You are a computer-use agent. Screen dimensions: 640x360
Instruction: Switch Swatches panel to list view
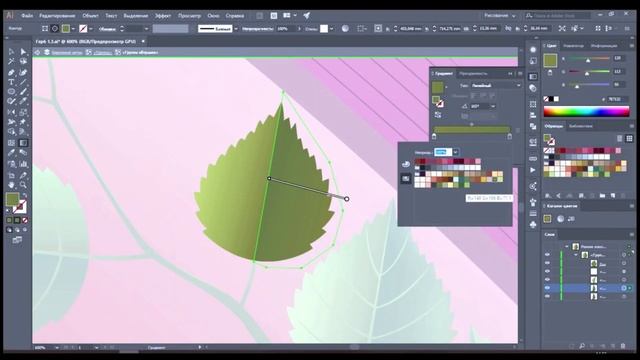[x=620, y=139]
